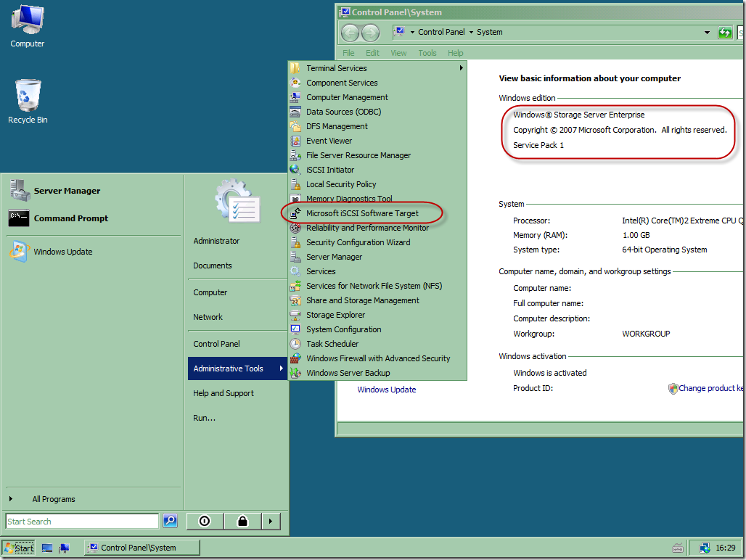Expand Administrative Tools submenu arrow

coord(281,368)
